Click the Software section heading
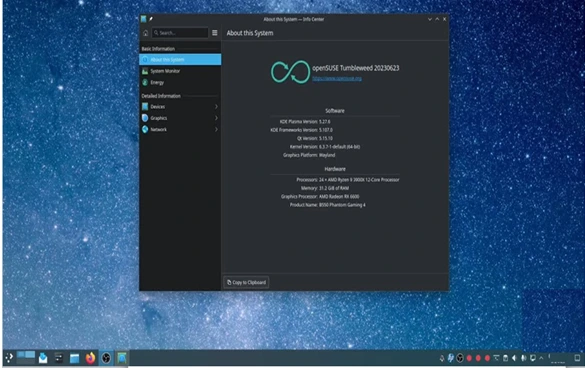585x368 pixels. (x=335, y=111)
